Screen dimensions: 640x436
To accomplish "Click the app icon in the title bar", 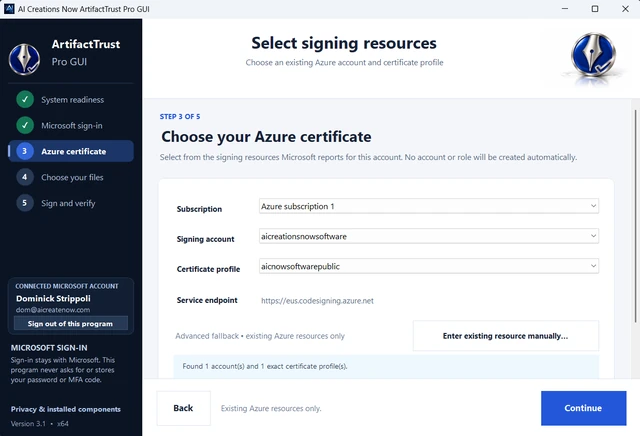I will tap(9, 9).
